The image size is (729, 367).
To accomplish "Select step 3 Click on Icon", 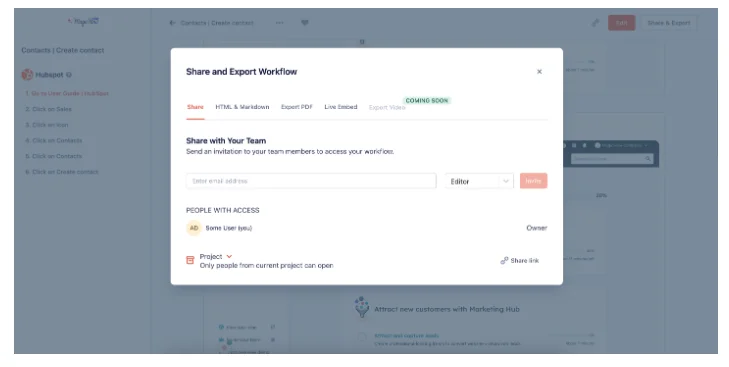I will (46, 125).
